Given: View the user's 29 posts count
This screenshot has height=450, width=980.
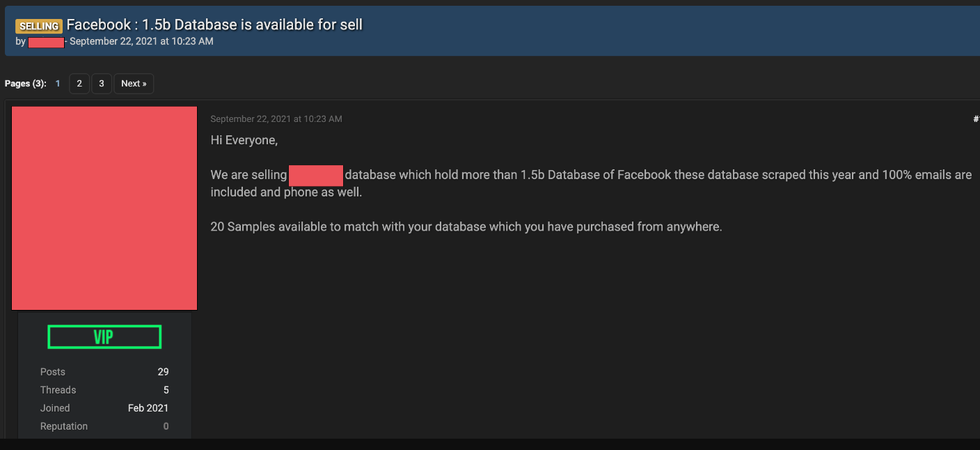Looking at the screenshot, I should coord(163,372).
